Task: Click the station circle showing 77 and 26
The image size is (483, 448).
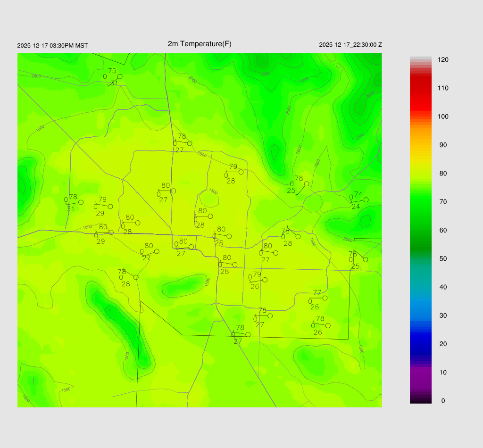Action: point(325,298)
